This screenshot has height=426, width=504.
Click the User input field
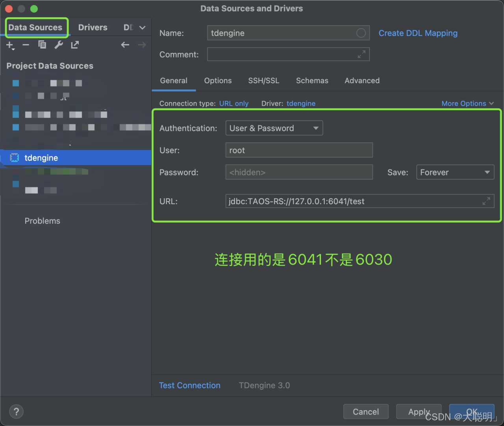point(299,150)
